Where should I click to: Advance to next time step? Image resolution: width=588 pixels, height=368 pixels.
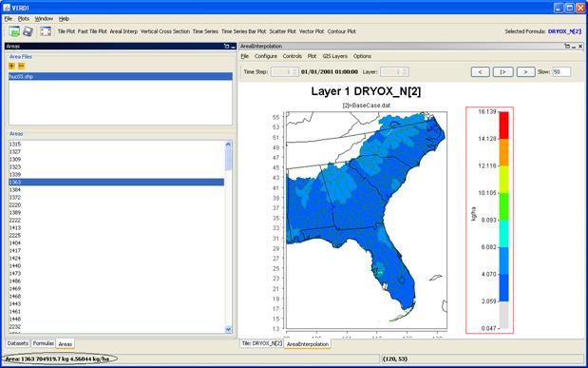tap(525, 71)
